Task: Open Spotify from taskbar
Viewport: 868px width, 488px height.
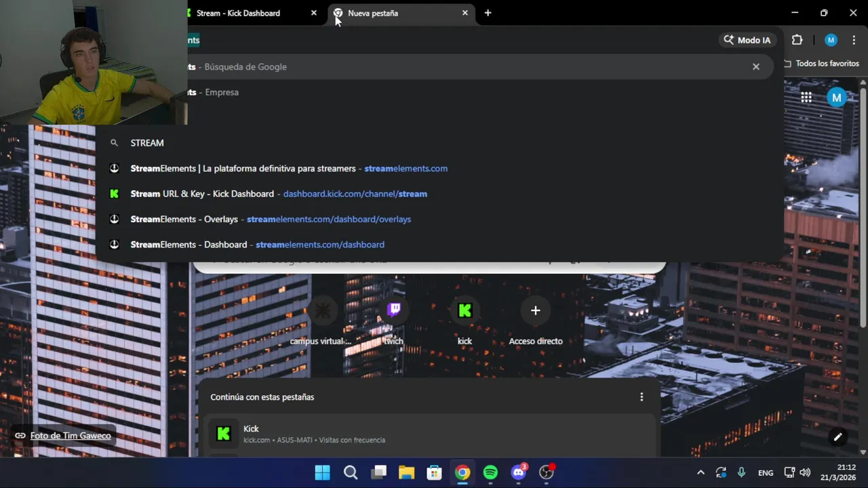Action: [x=490, y=472]
